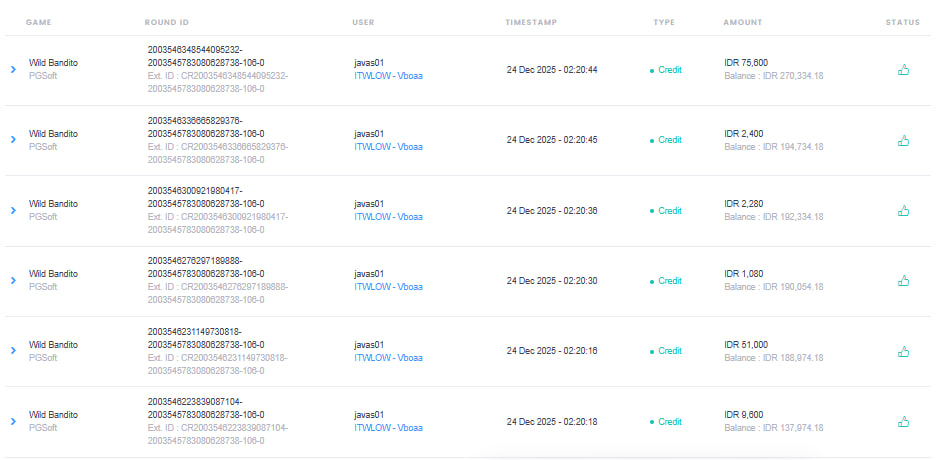
Task: Sort by the Timestamp column header
Action: [531, 22]
